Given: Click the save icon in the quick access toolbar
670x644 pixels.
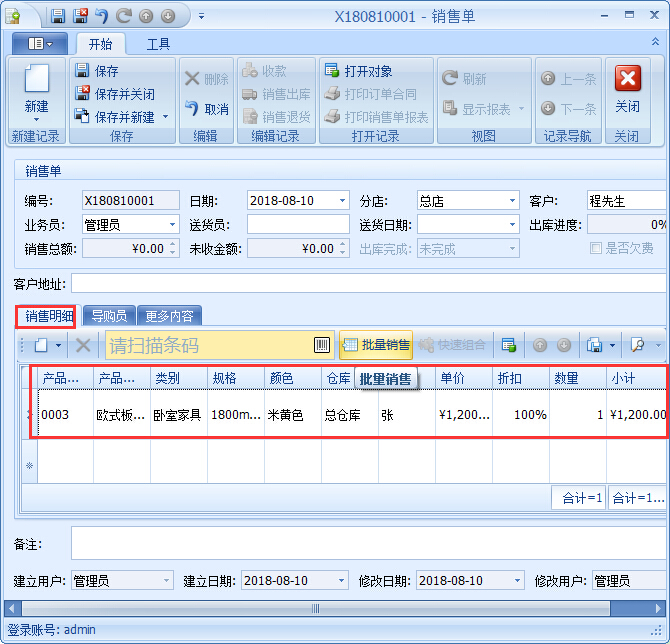Looking at the screenshot, I should (x=58, y=16).
